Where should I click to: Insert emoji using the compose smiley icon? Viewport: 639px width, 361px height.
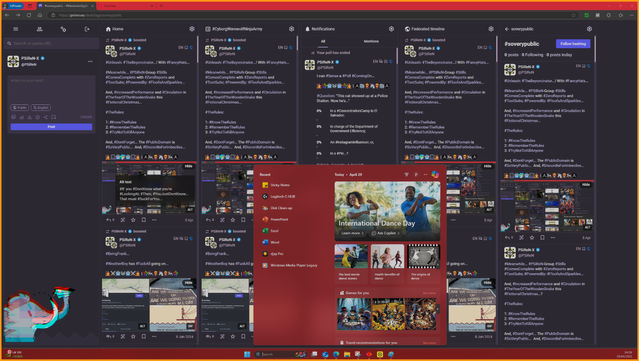[x=37, y=117]
